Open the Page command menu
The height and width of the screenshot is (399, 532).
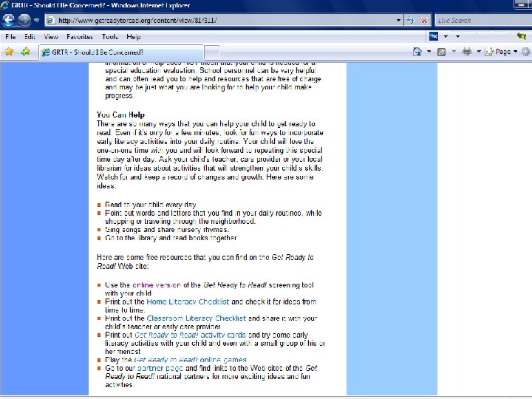(501, 52)
